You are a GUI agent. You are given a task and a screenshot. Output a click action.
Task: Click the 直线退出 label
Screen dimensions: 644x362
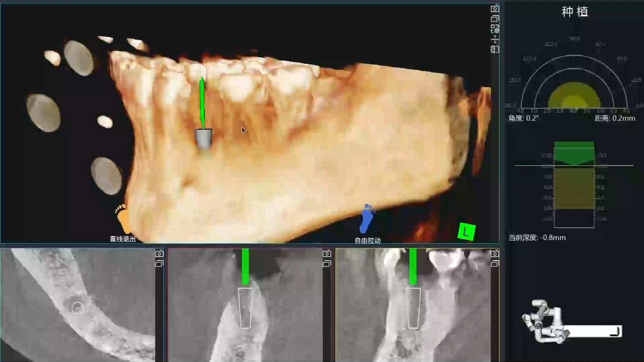(123, 239)
